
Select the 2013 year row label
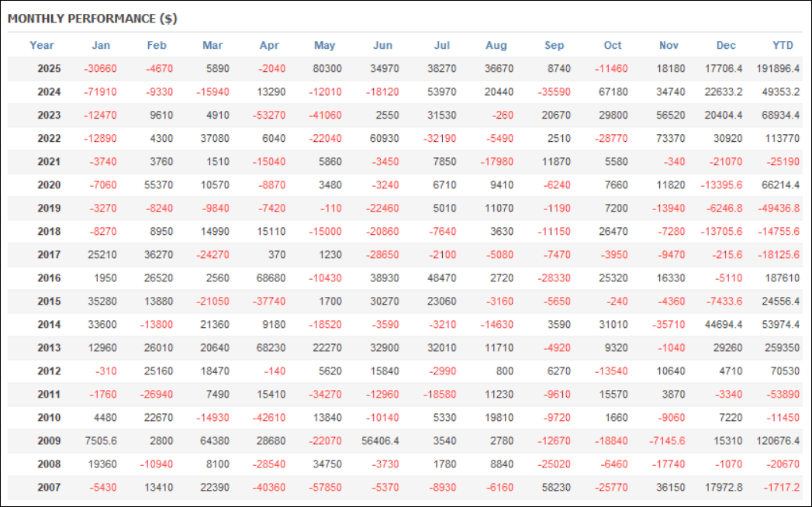(x=49, y=348)
